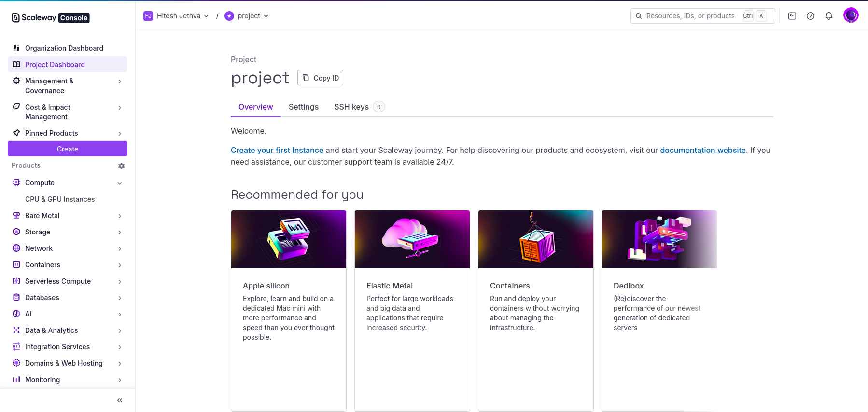Expand the Databases chevron

(120, 298)
